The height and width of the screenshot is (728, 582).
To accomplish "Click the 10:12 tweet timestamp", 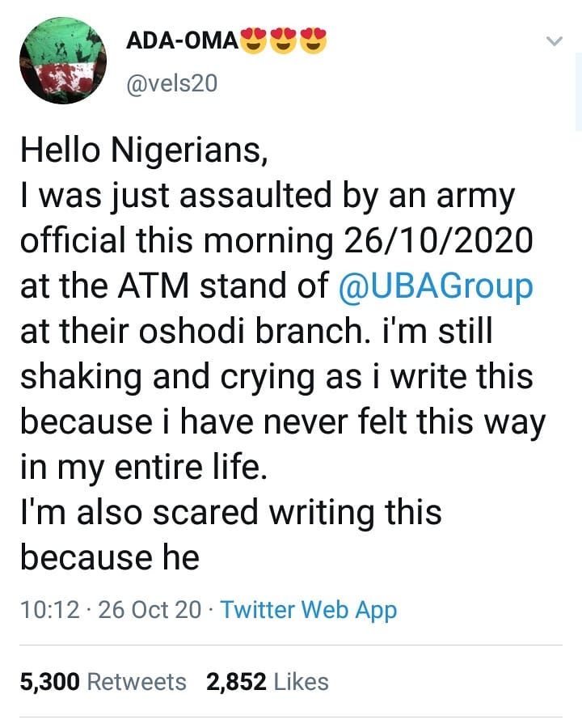I will (x=51, y=609).
